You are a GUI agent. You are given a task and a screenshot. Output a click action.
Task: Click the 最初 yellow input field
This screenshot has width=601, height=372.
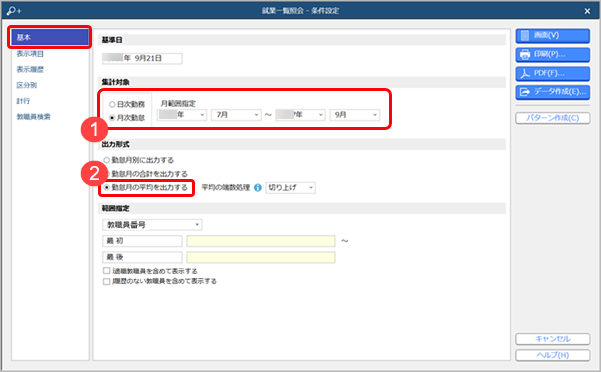click(261, 241)
